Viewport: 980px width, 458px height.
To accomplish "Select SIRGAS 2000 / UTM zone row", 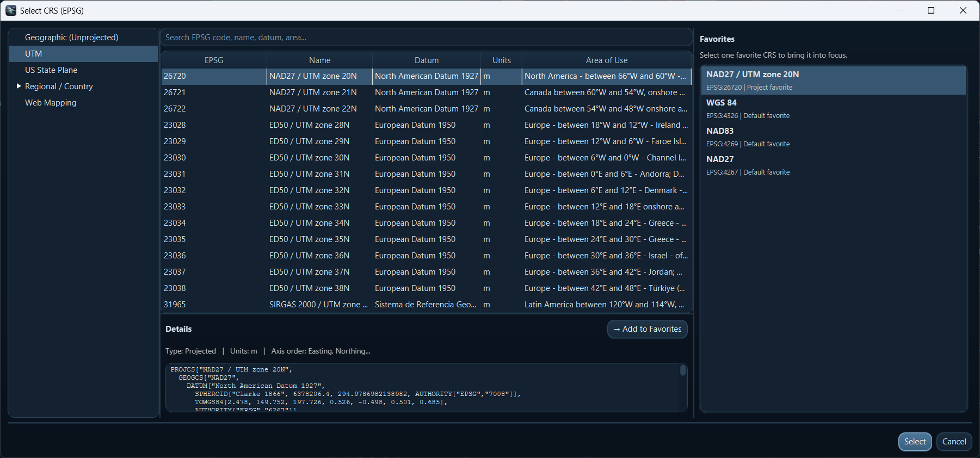I will [427, 305].
